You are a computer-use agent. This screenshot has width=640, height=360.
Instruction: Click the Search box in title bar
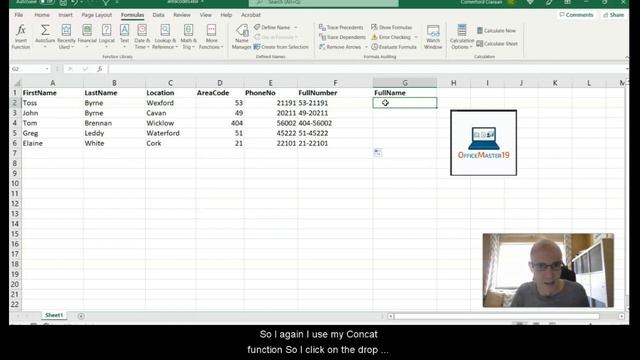click(x=324, y=3)
